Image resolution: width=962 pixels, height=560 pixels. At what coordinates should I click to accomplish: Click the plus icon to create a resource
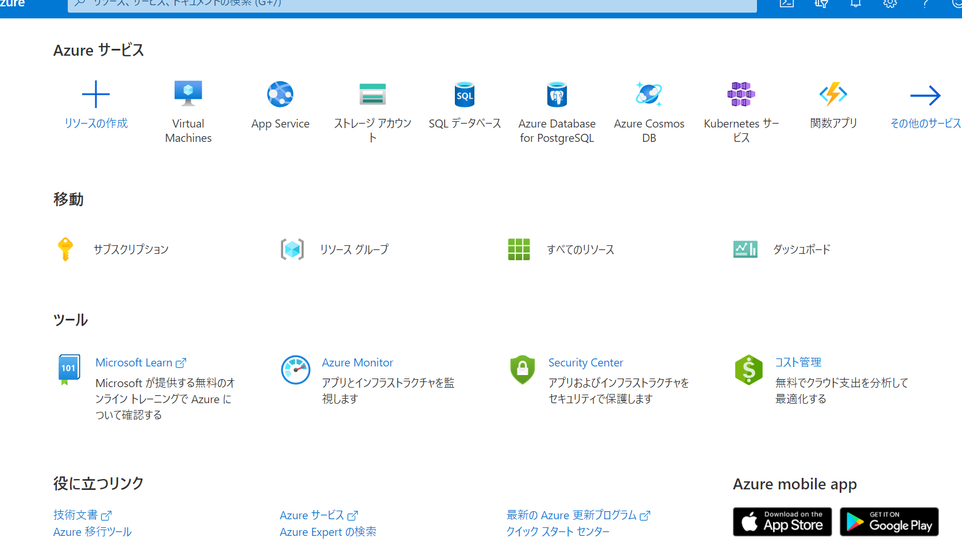tap(96, 95)
